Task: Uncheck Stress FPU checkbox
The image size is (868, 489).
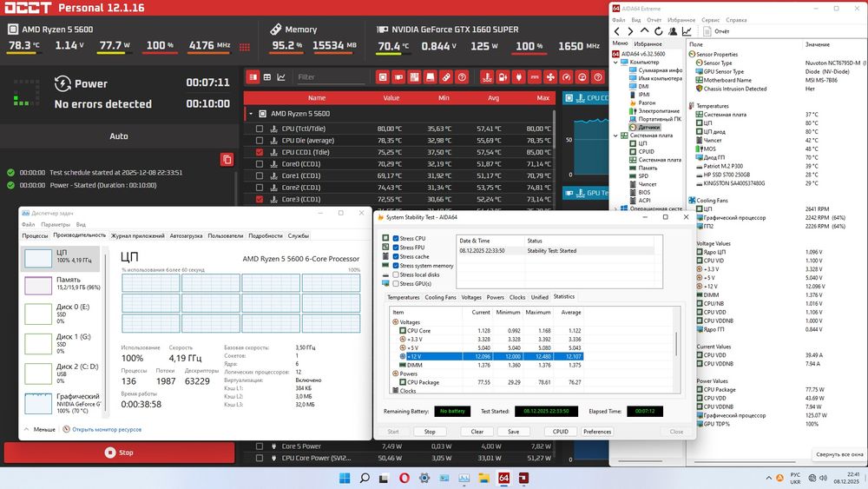Action: pyautogui.click(x=396, y=248)
